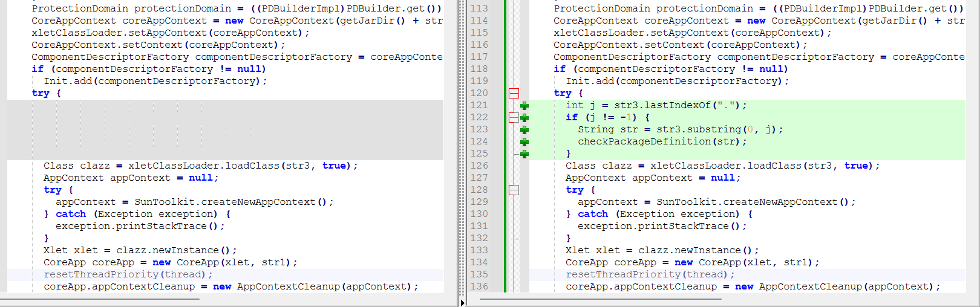The height and width of the screenshot is (307, 980).
Task: Click line number 136 in the gutter
Action: (479, 286)
